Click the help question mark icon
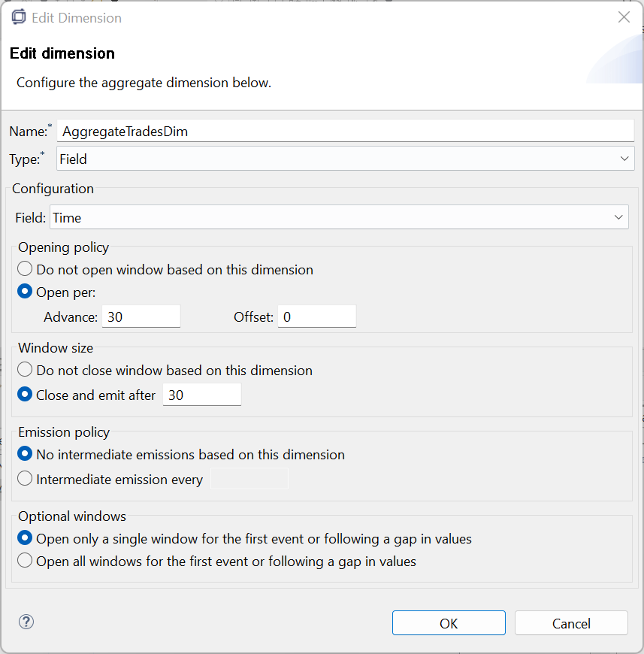This screenshot has width=644, height=654. click(26, 622)
